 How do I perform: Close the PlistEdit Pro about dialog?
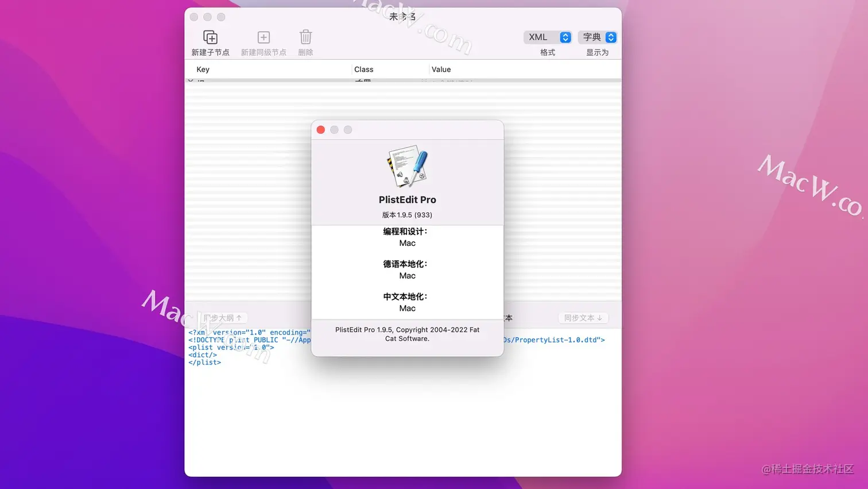[321, 130]
